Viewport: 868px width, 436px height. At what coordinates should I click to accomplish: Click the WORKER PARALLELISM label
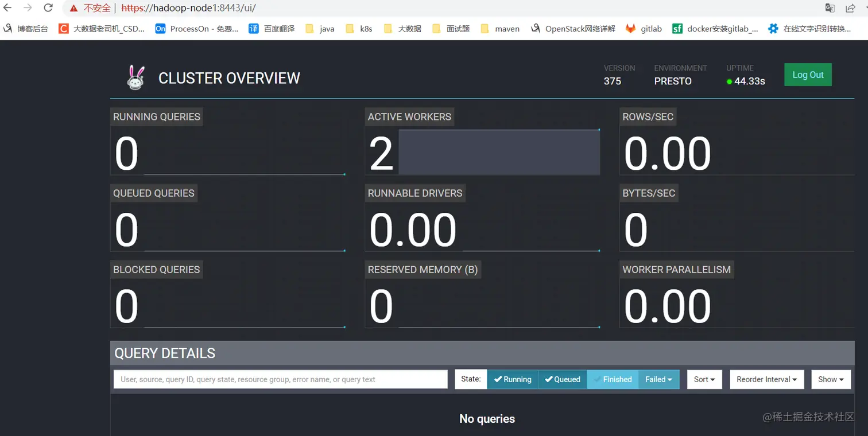(x=677, y=269)
